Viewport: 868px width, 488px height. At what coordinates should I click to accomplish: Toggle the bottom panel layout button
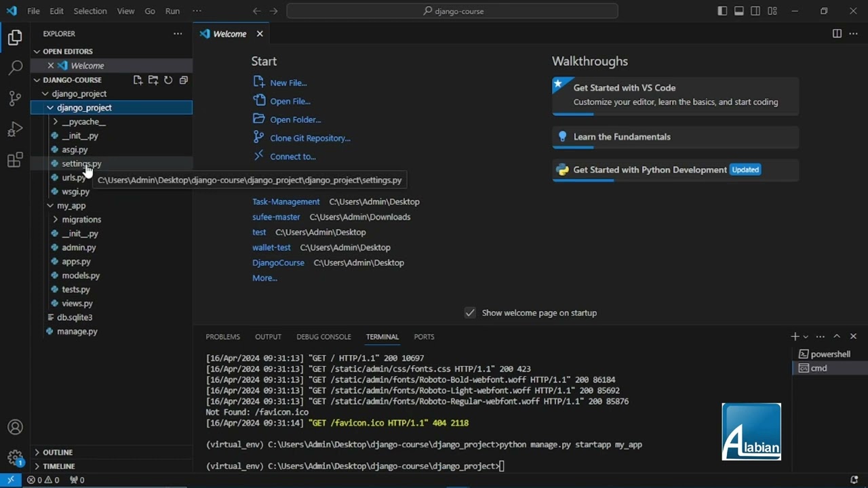(x=739, y=11)
